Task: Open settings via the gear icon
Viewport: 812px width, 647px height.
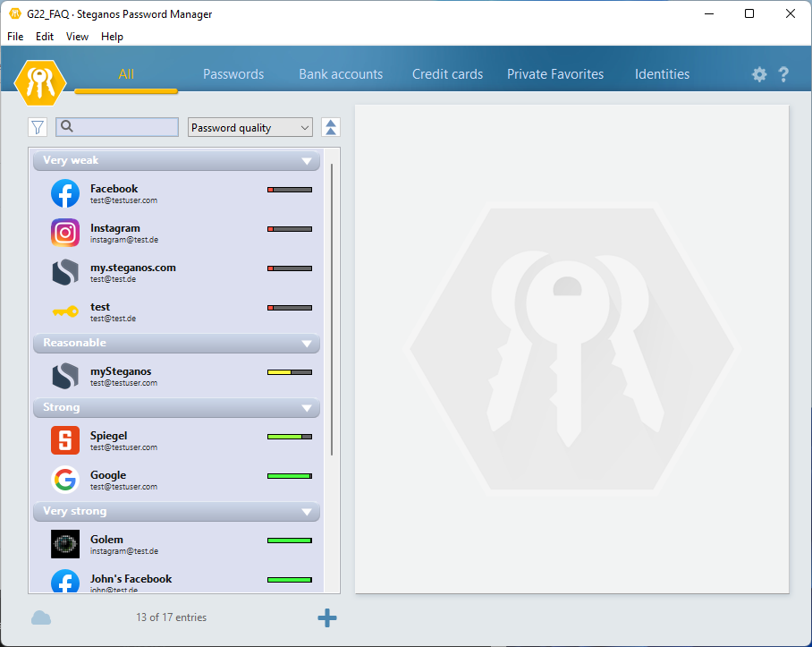Action: click(759, 74)
